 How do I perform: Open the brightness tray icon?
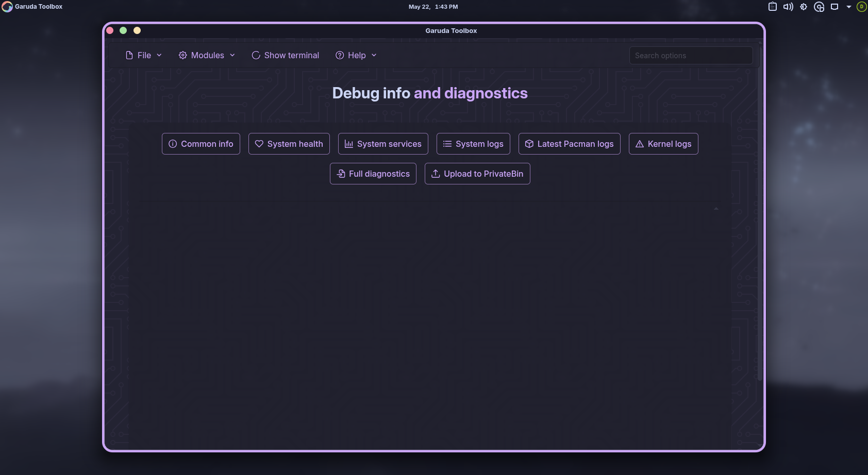coord(804,7)
